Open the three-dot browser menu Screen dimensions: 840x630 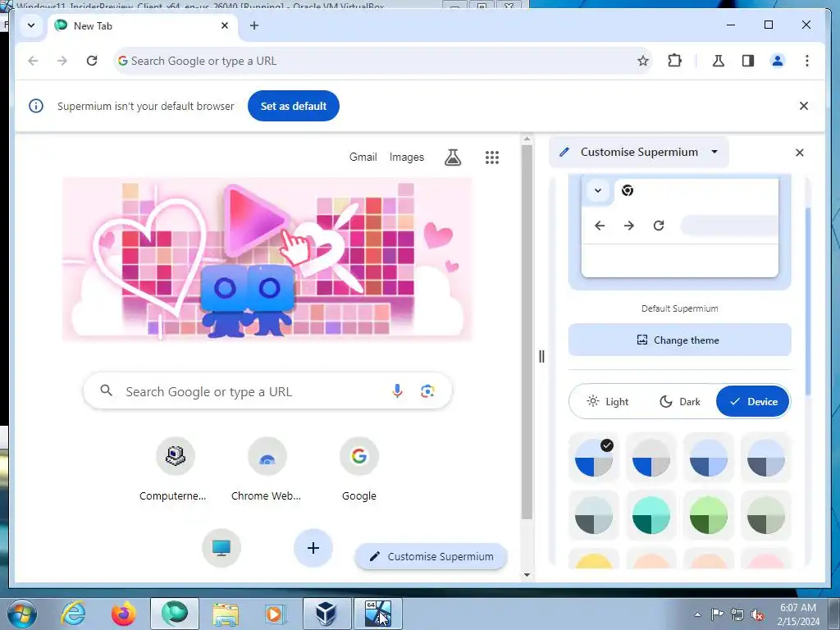(807, 61)
